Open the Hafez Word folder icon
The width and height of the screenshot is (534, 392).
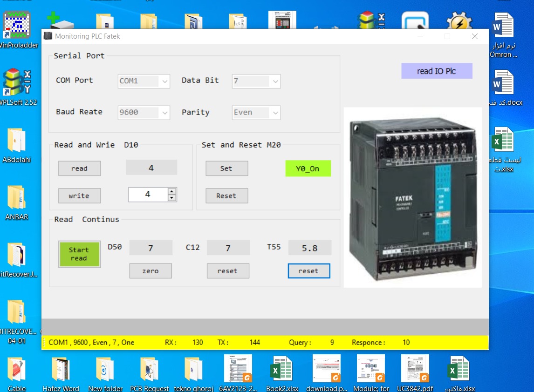[61, 371]
